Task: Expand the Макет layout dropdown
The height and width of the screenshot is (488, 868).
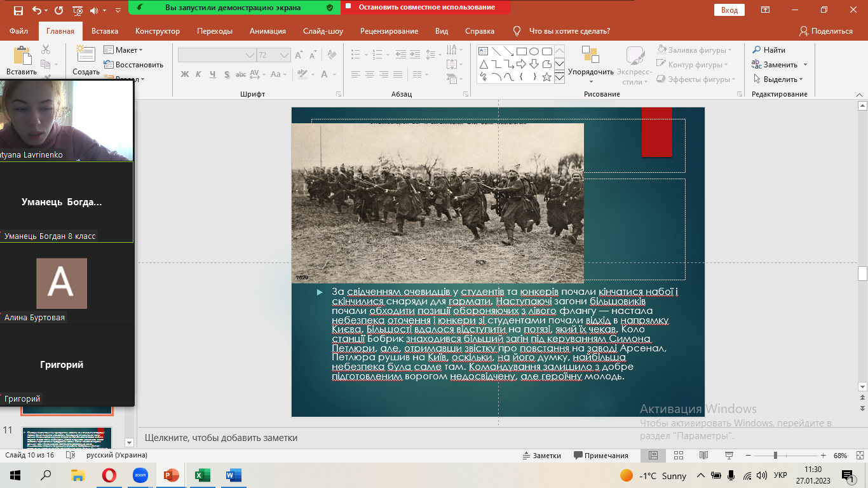Action: click(129, 50)
